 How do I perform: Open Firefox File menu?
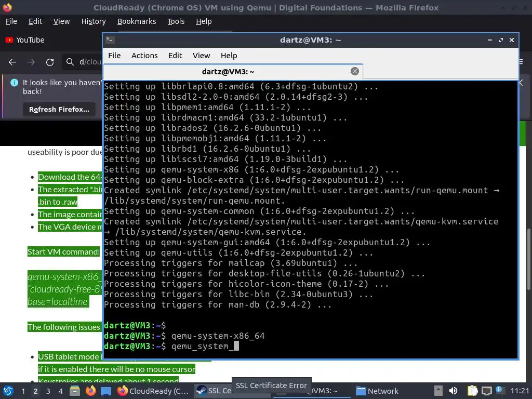tap(11, 21)
